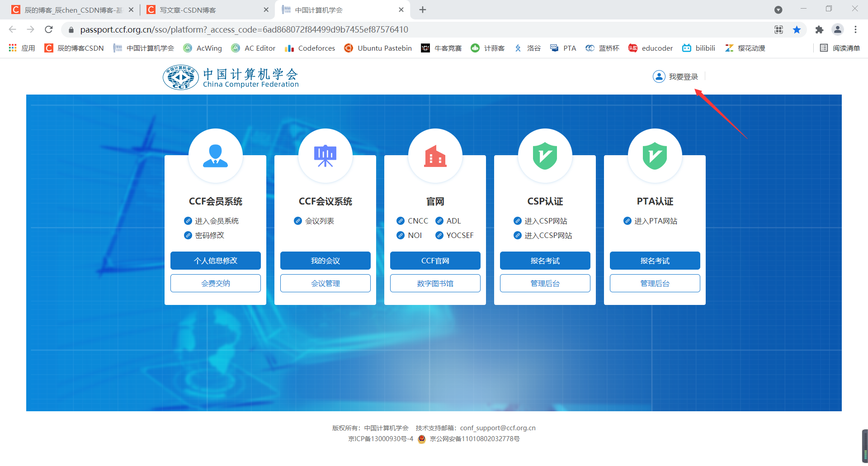Open the educoder bookmark
The height and width of the screenshot is (466, 868).
point(650,48)
